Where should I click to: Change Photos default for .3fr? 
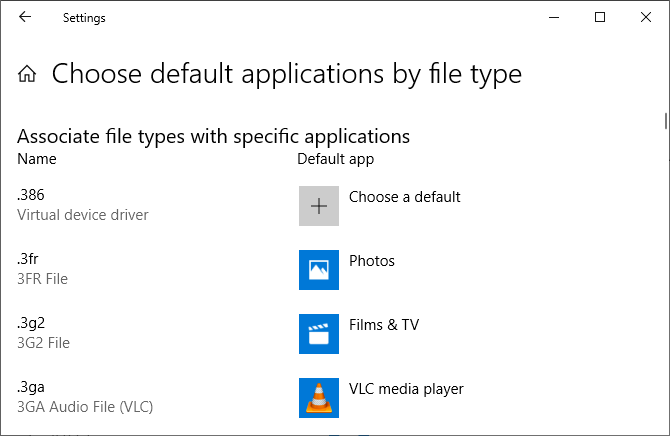pyautogui.click(x=372, y=261)
